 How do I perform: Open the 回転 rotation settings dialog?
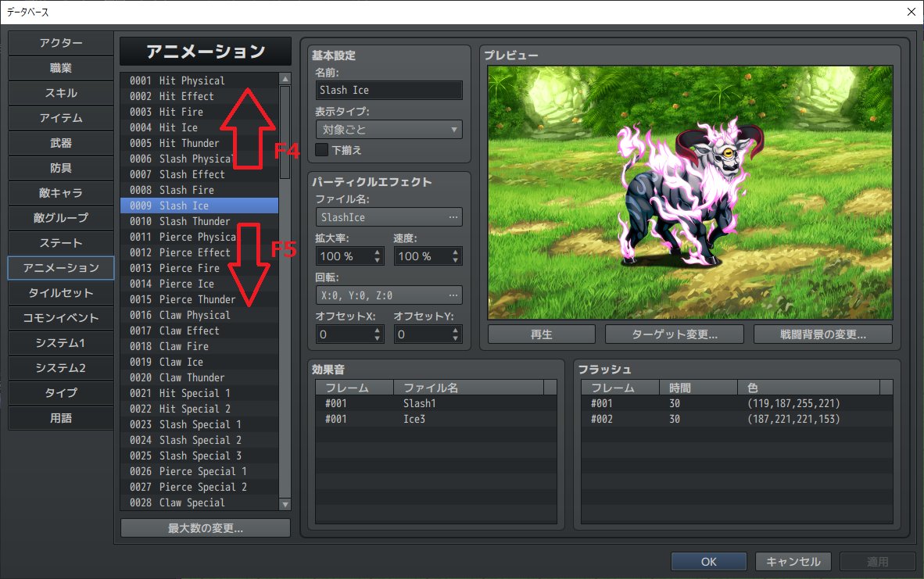point(454,295)
